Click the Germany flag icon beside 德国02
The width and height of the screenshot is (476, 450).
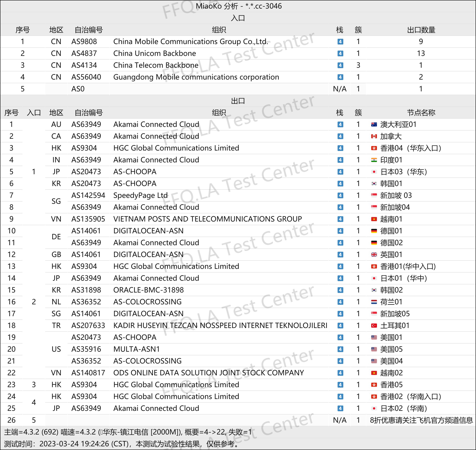[x=374, y=243]
